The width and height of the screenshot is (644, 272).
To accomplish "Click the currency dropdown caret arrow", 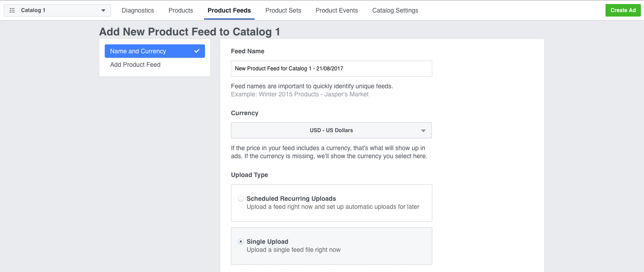I will [x=423, y=131].
